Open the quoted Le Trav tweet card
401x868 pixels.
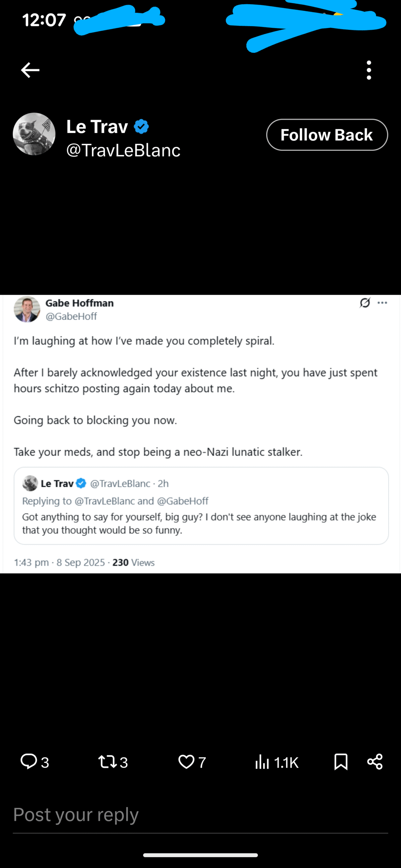coord(201,506)
